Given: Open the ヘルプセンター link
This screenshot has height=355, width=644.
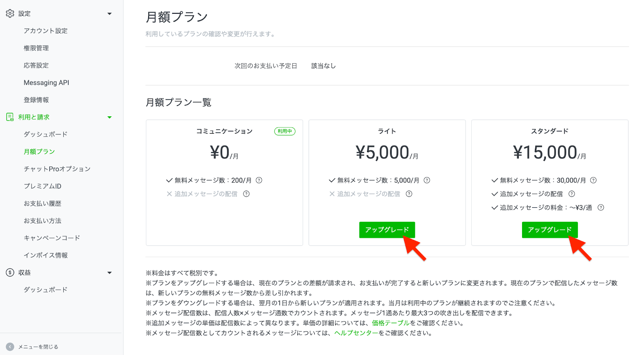Looking at the screenshot, I should [356, 333].
